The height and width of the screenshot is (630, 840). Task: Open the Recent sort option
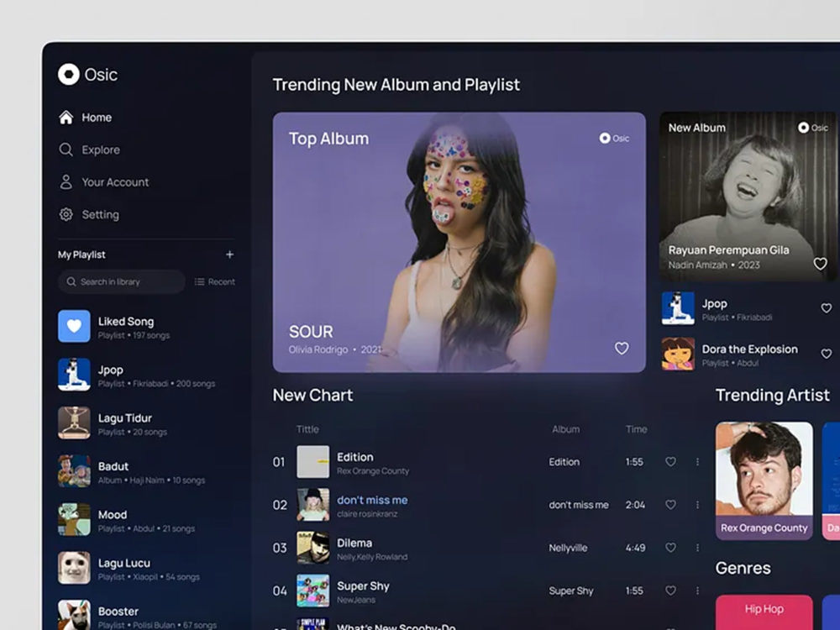click(215, 281)
